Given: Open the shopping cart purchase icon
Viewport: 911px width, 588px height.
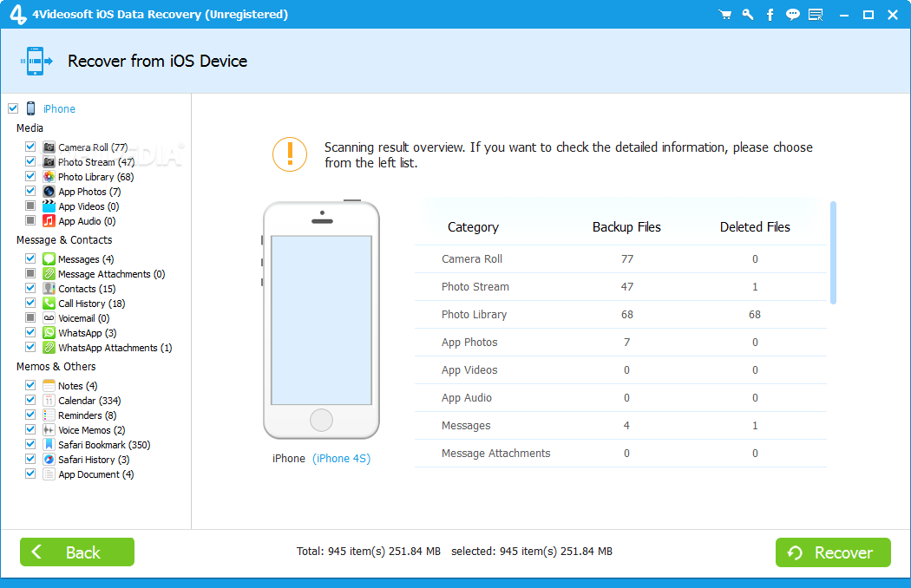Looking at the screenshot, I should (x=724, y=15).
